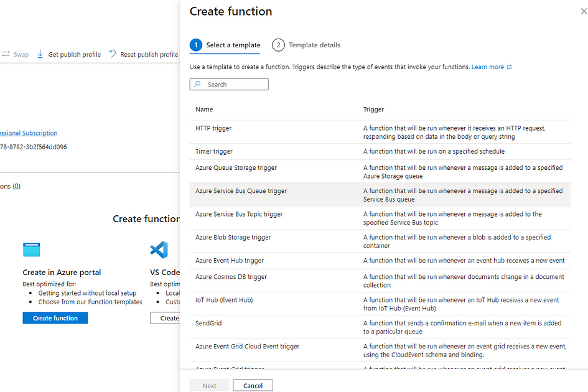The image size is (588, 392).
Task: Click Choose from our Function templates text
Action: point(90,302)
